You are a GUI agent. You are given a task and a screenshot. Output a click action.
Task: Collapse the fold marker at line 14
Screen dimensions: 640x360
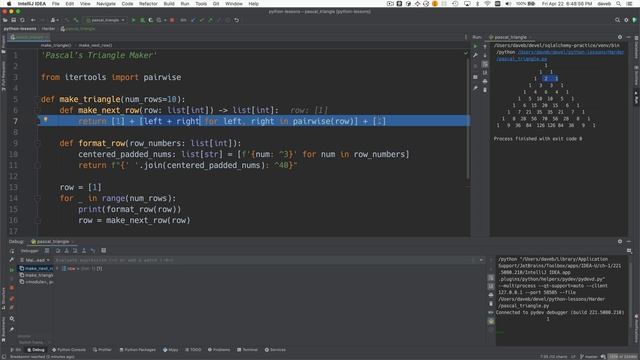pos(37,198)
